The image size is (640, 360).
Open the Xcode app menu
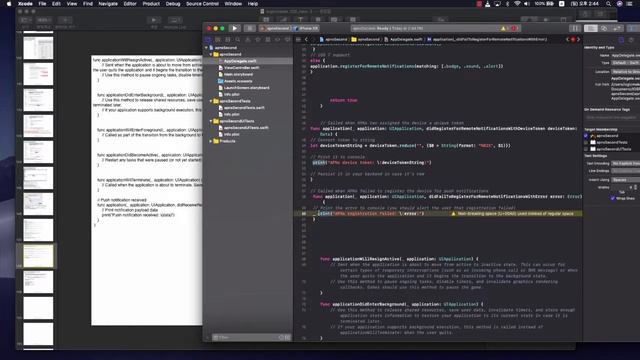(25, 4)
